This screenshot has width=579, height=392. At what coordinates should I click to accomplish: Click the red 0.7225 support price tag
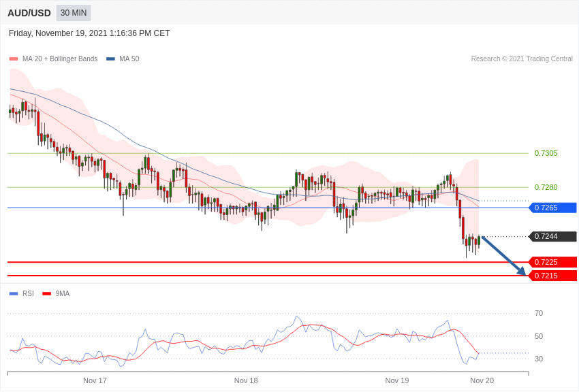(x=553, y=262)
